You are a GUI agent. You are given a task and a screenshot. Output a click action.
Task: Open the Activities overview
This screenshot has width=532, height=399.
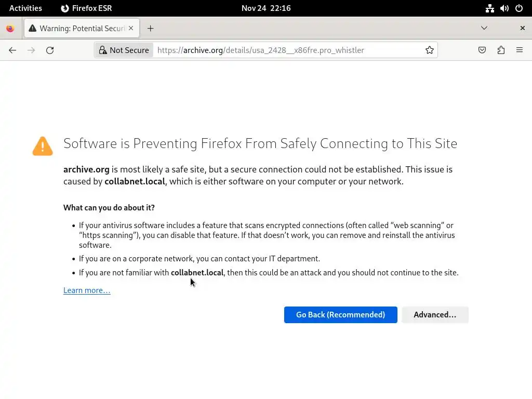pos(25,8)
